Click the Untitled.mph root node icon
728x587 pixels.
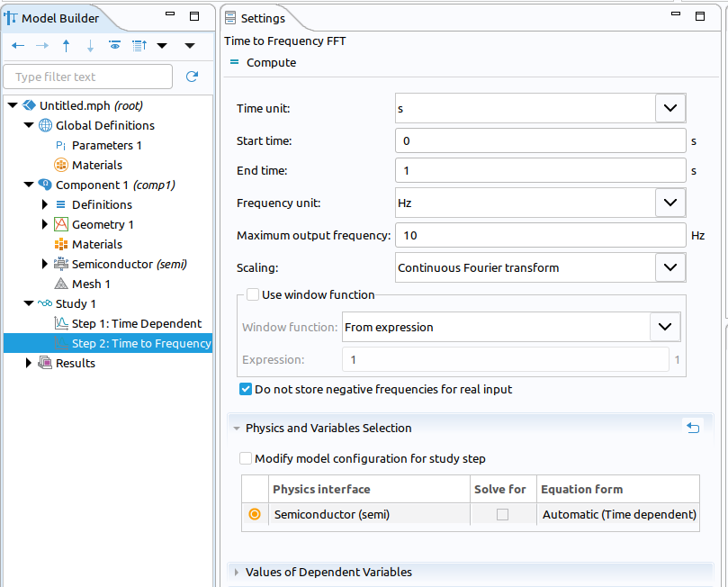pyautogui.click(x=29, y=105)
